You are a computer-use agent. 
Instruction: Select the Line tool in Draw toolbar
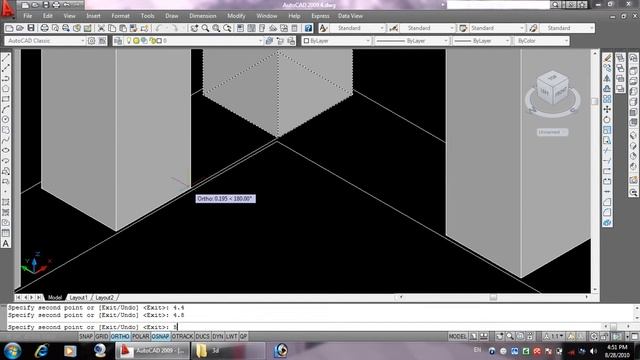pos(6,58)
